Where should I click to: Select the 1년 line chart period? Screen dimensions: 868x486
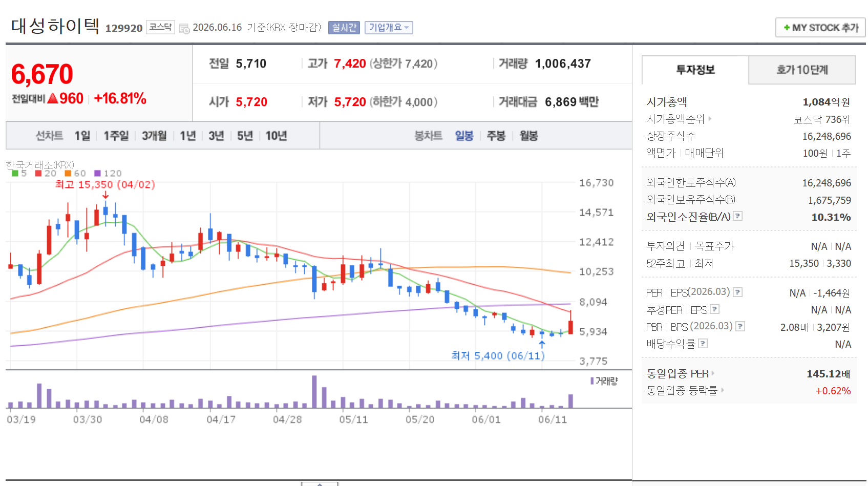pos(188,136)
